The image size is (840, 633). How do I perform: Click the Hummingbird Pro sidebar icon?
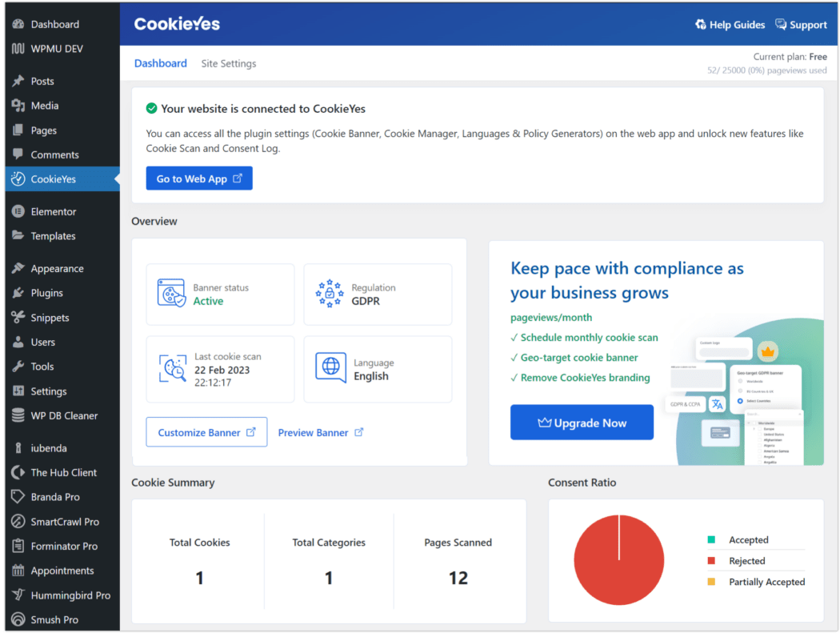[18, 595]
